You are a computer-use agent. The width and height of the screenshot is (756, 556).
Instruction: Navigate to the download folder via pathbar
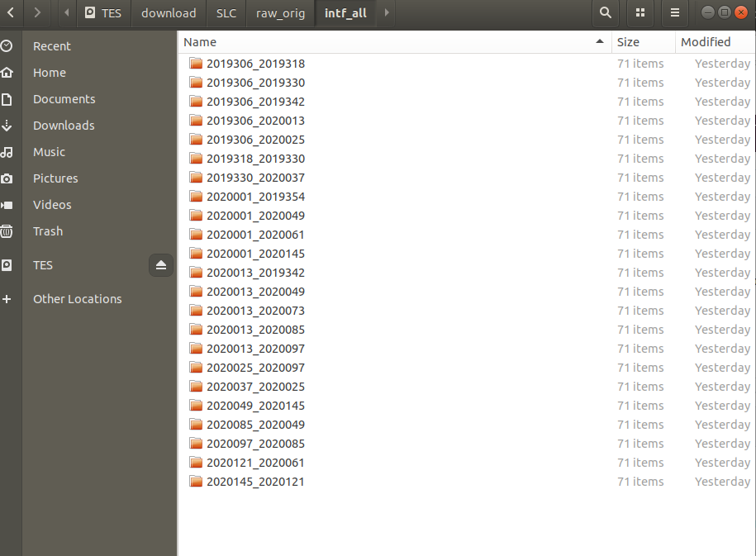pos(168,13)
